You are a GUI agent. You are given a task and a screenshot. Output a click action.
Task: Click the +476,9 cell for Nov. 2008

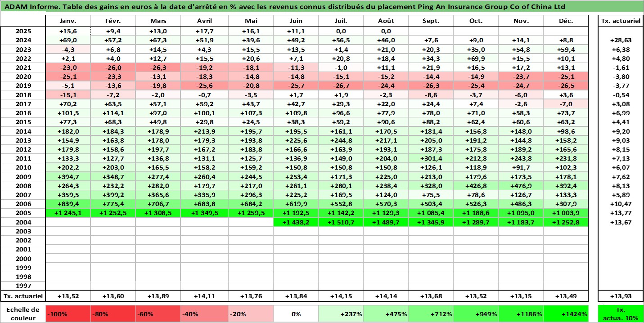[x=521, y=186]
